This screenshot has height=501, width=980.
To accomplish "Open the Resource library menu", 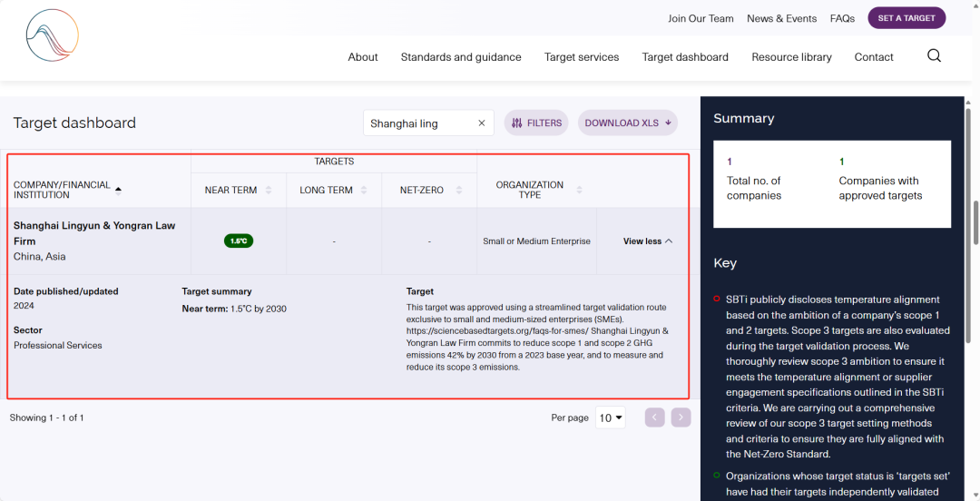I will pos(791,57).
